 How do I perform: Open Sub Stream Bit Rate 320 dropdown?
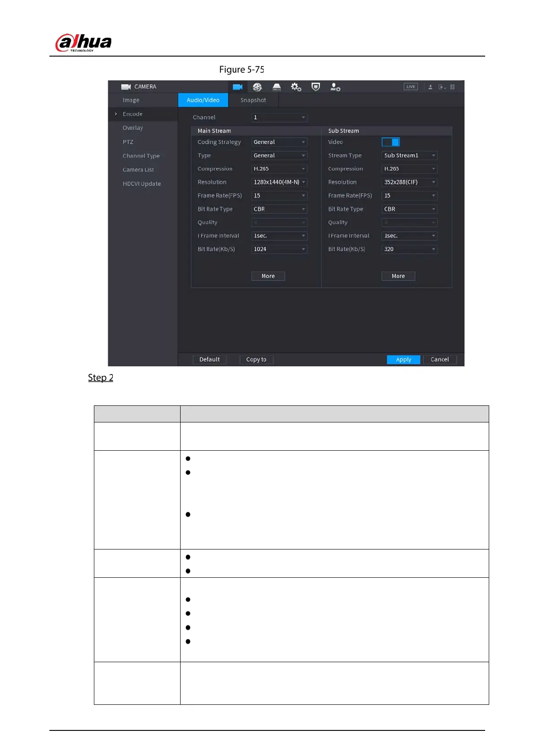pyautogui.click(x=410, y=249)
